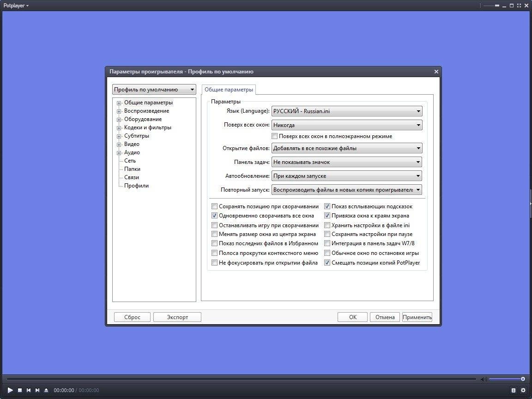Open the 'Панель задач' dropdown
The width and height of the screenshot is (532, 399).
(x=347, y=162)
